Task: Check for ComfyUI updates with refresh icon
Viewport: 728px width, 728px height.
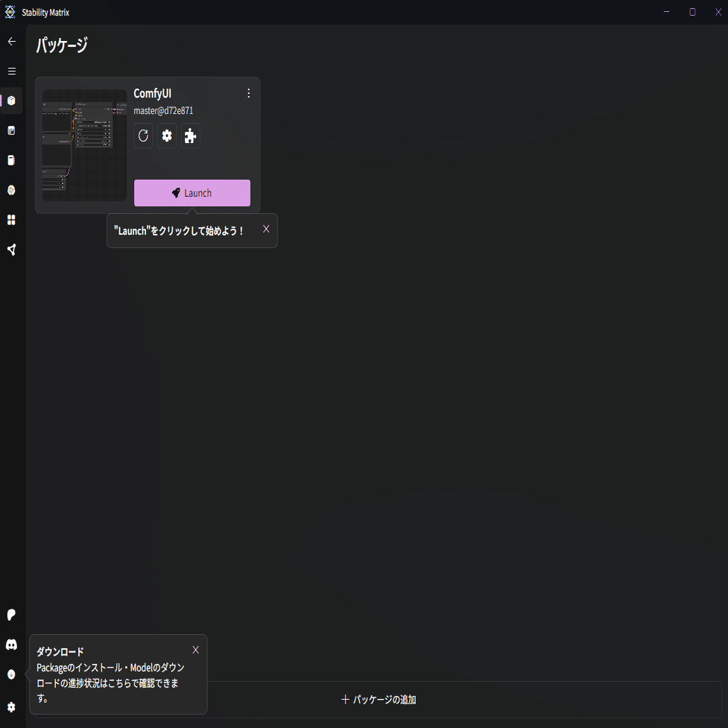Action: [143, 136]
